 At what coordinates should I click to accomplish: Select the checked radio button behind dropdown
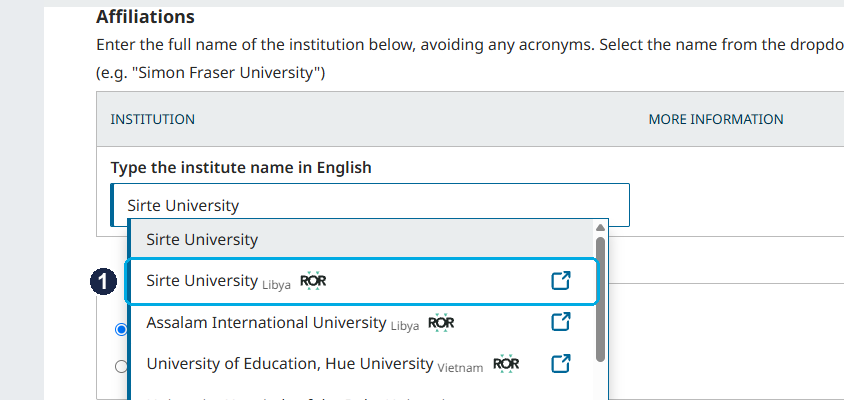(x=122, y=329)
